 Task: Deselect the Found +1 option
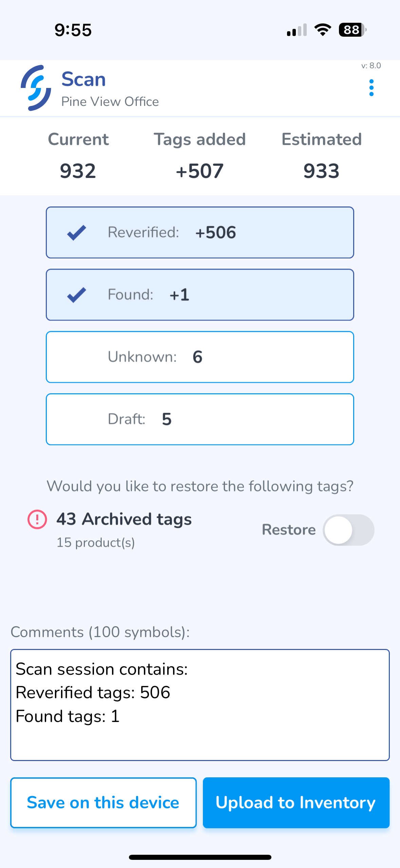[x=200, y=295]
